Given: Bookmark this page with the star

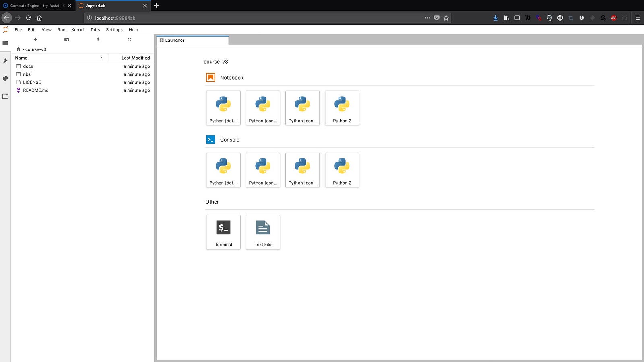Looking at the screenshot, I should (x=446, y=18).
